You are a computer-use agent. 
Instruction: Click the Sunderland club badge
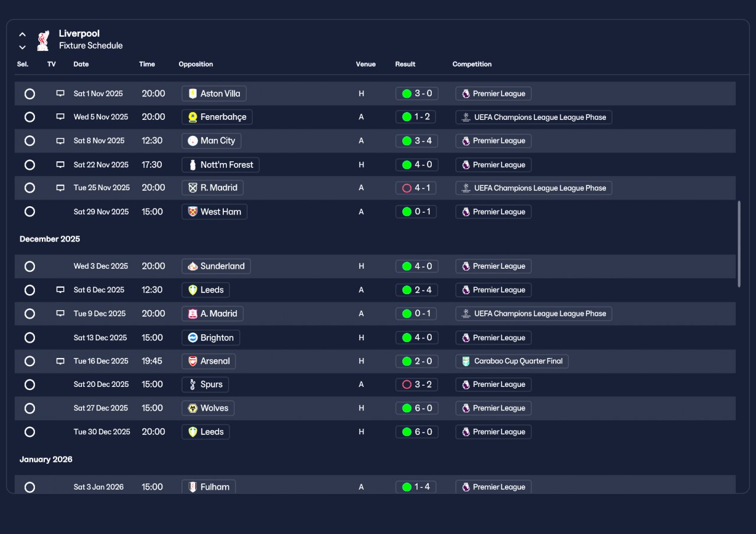(x=193, y=266)
